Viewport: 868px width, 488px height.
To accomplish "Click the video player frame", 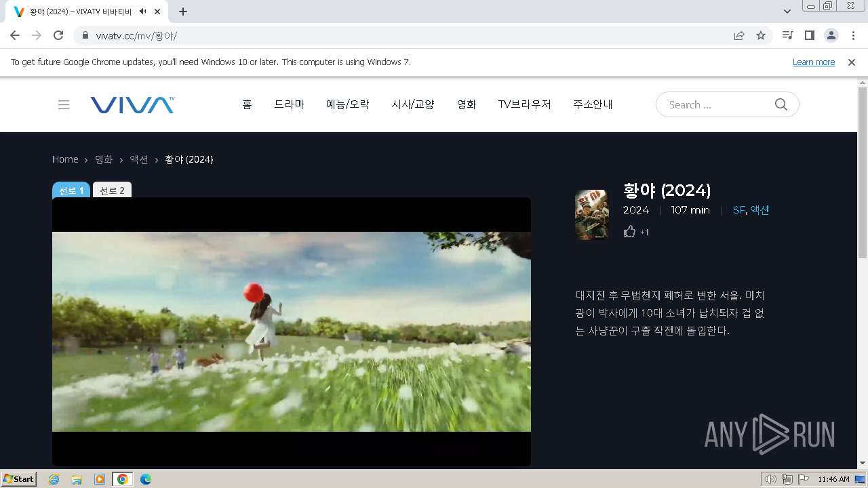I will pos(292,331).
